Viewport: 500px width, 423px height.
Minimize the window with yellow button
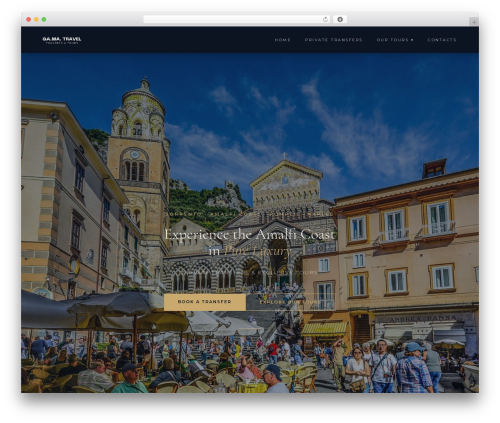coord(36,19)
